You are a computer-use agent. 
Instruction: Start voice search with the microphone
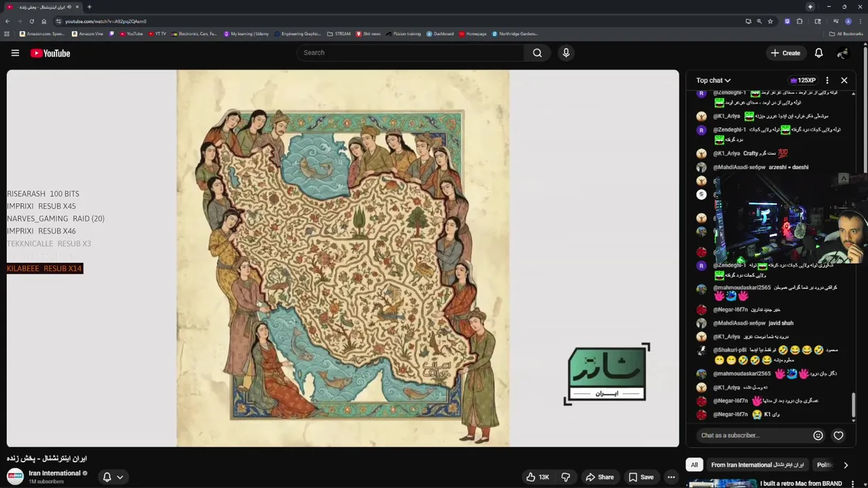566,53
